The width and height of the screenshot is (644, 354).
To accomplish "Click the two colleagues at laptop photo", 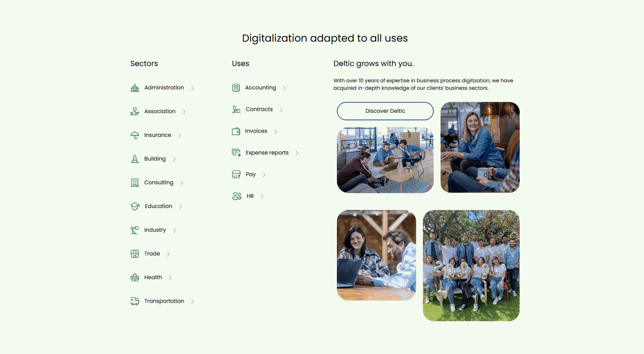I will [x=376, y=255].
